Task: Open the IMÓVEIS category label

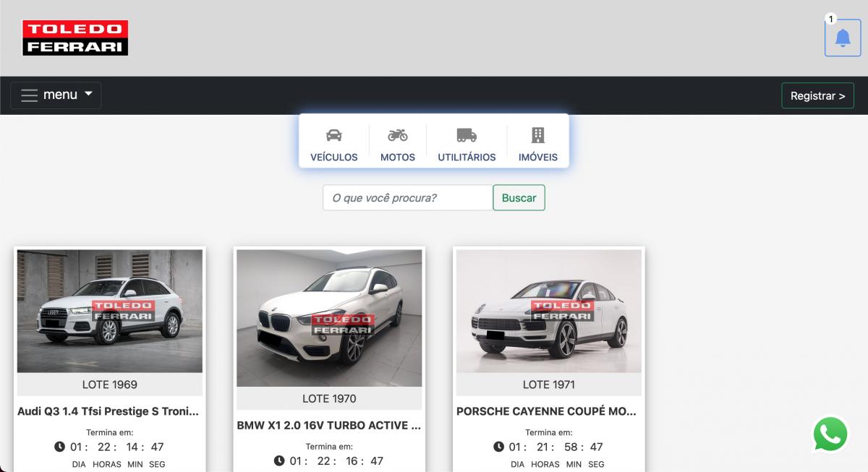Action: (x=538, y=157)
